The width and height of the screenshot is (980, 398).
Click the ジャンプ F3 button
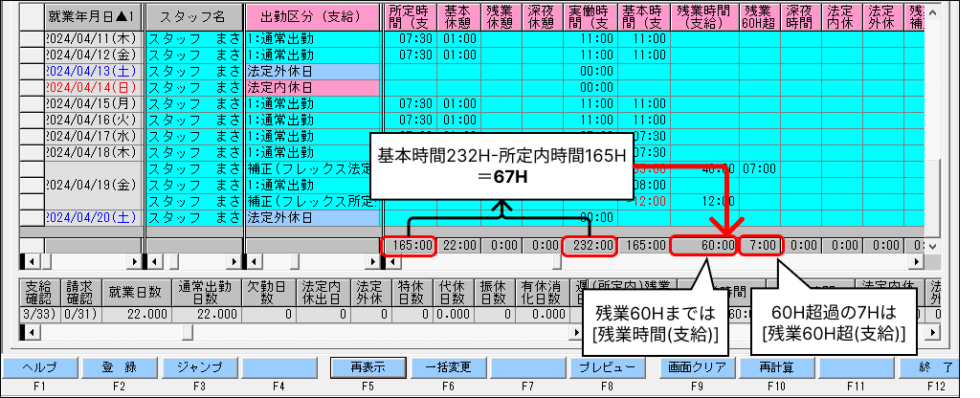click(199, 367)
